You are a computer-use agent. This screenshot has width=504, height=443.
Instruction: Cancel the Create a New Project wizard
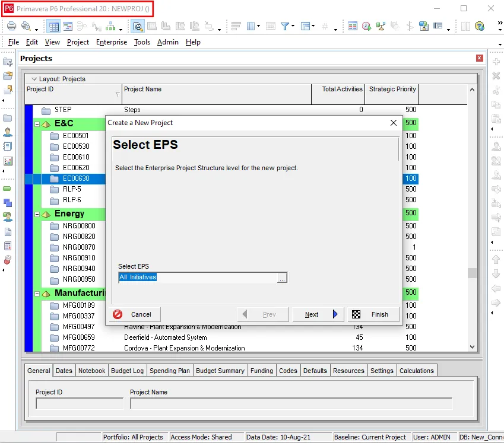pyautogui.click(x=135, y=314)
